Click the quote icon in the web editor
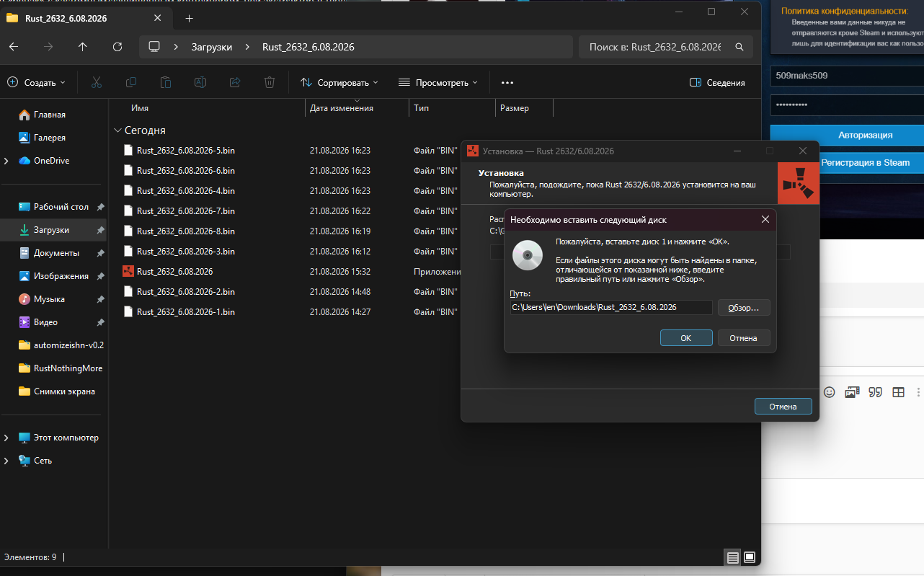The image size is (924, 576). tap(876, 392)
